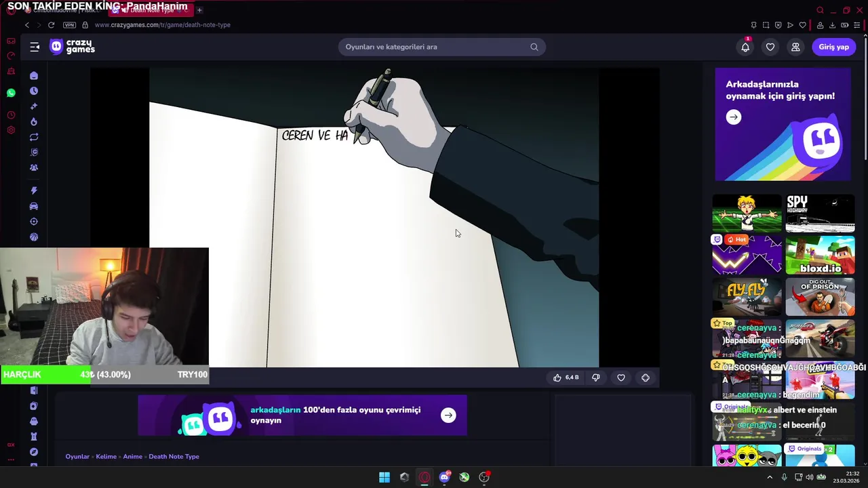This screenshot has height=488, width=868.
Task: Open Trending flame icon in sidebar
Action: pyautogui.click(x=34, y=122)
